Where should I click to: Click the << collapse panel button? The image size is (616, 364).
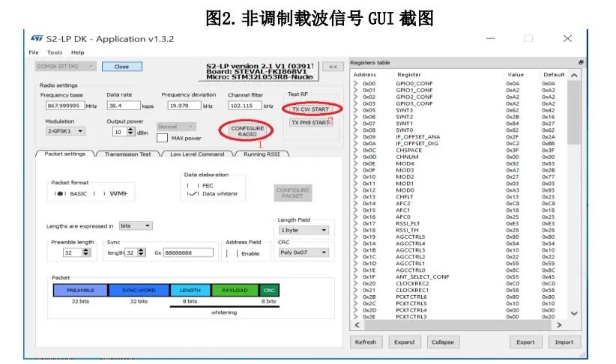(x=333, y=67)
